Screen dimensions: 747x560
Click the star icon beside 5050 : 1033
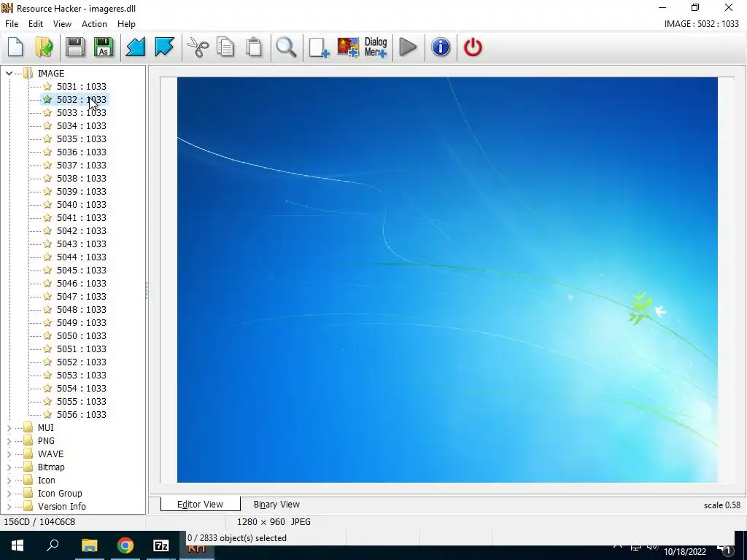47,335
